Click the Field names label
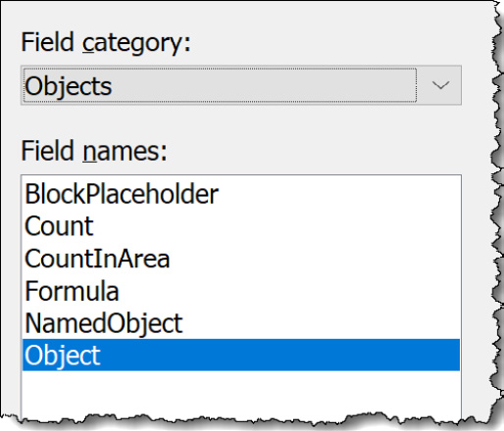 [94, 151]
